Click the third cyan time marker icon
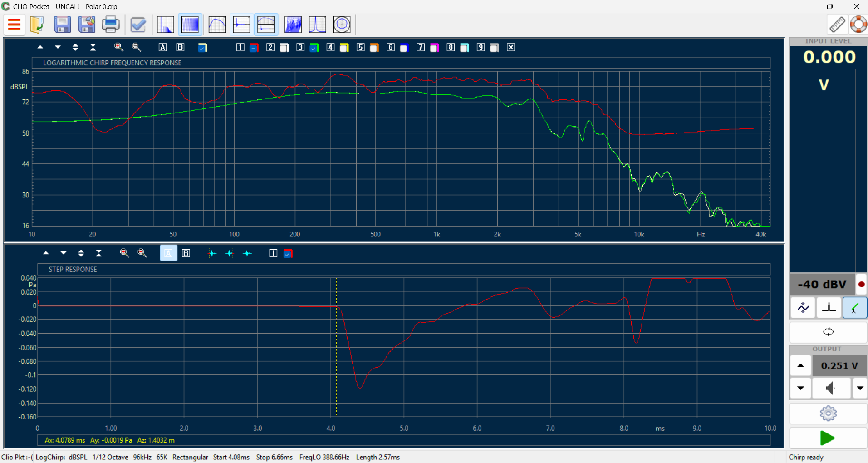 point(247,253)
